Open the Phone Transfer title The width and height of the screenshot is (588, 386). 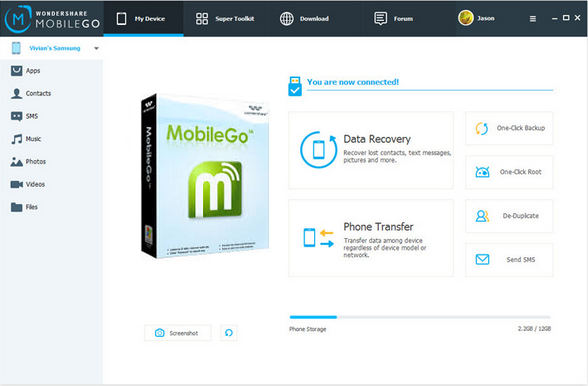378,227
